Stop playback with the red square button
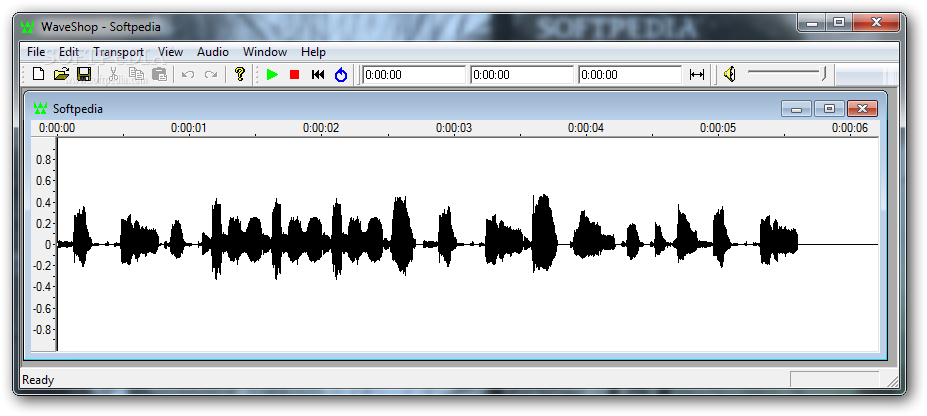The image size is (927, 416). 294,74
